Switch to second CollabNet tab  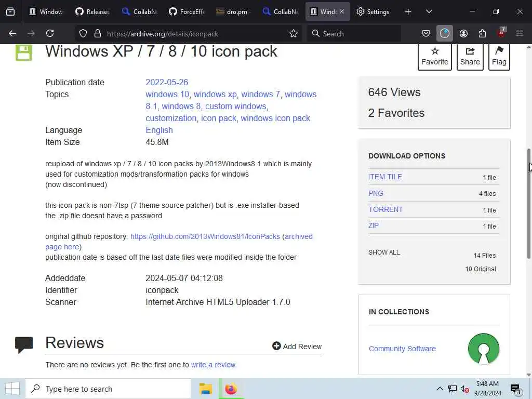click(280, 11)
